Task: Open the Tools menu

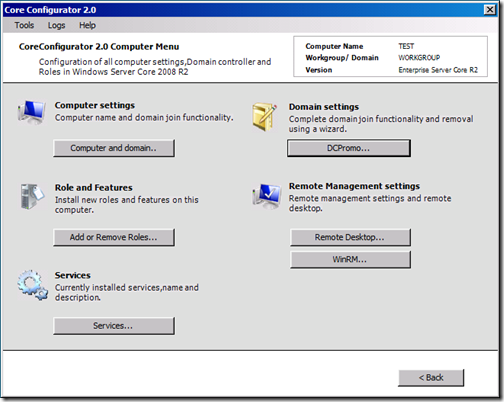Action: click(24, 25)
